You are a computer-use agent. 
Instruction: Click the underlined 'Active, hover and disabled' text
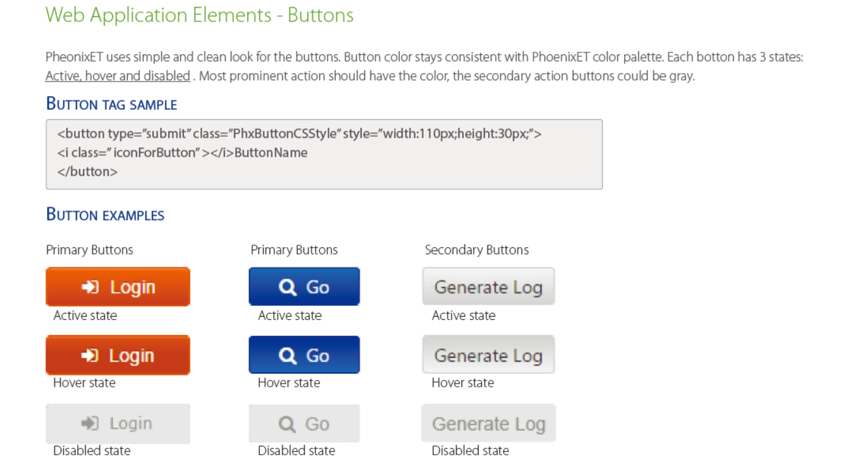tap(118, 76)
